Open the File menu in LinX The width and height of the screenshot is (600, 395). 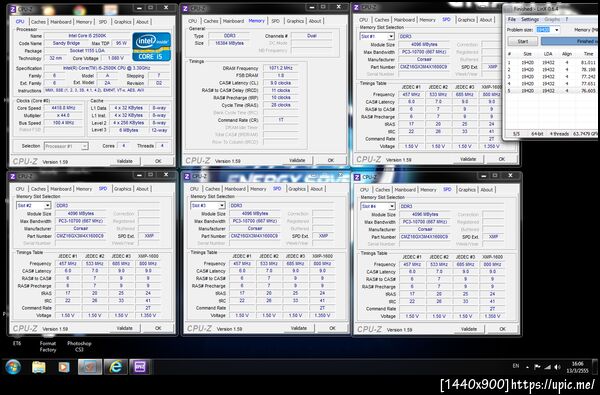(x=511, y=19)
